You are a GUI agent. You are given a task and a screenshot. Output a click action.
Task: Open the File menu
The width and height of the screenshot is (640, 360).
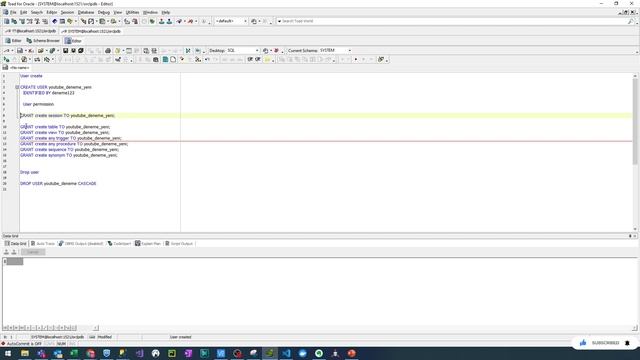(x=13, y=13)
